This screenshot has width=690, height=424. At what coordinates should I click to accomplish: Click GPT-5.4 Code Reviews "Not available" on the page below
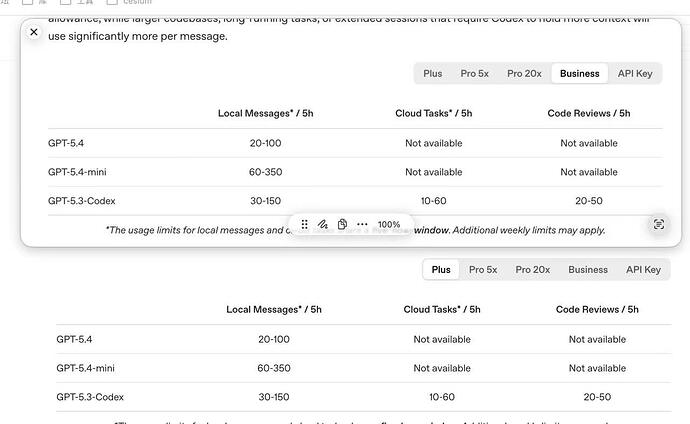tap(597, 339)
